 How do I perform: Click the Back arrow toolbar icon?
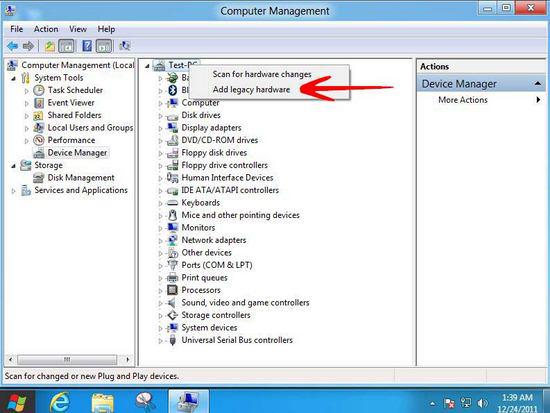[13, 46]
